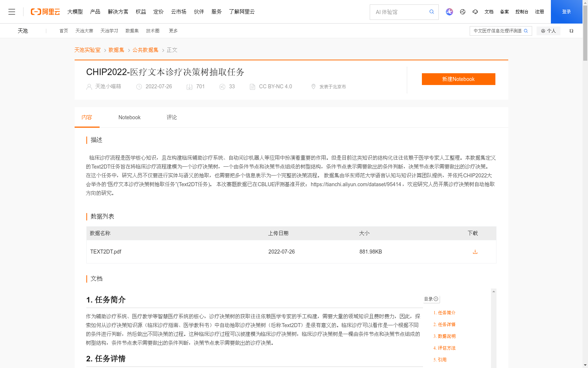Image resolution: width=588 pixels, height=368 pixels.
Task: Click the globe language switcher icon
Action: (462, 12)
